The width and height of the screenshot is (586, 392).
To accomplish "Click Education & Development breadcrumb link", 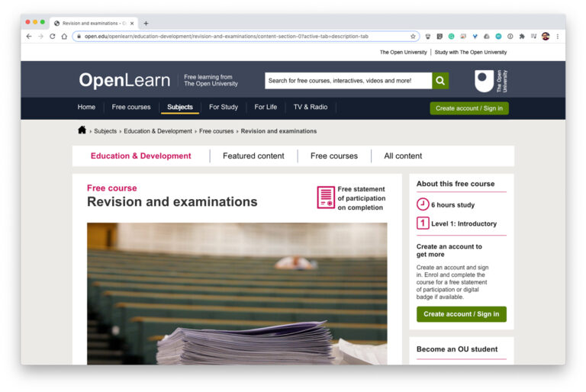I will (158, 131).
